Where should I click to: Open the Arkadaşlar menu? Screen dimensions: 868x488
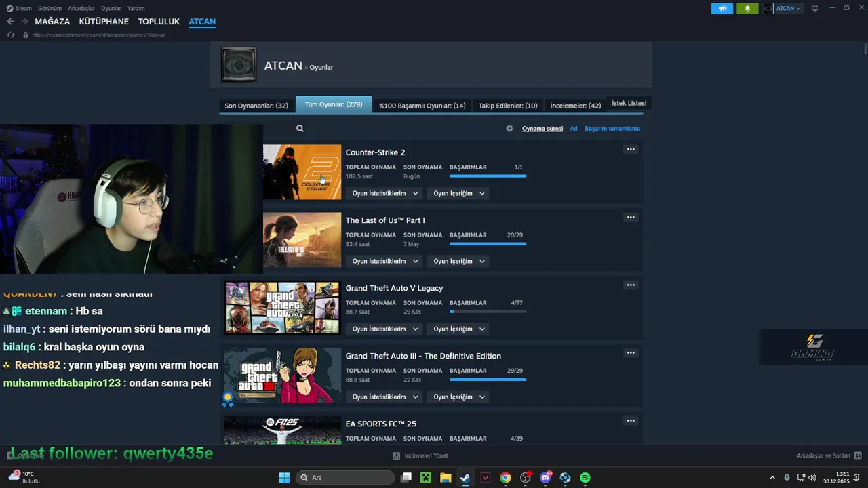81,8
